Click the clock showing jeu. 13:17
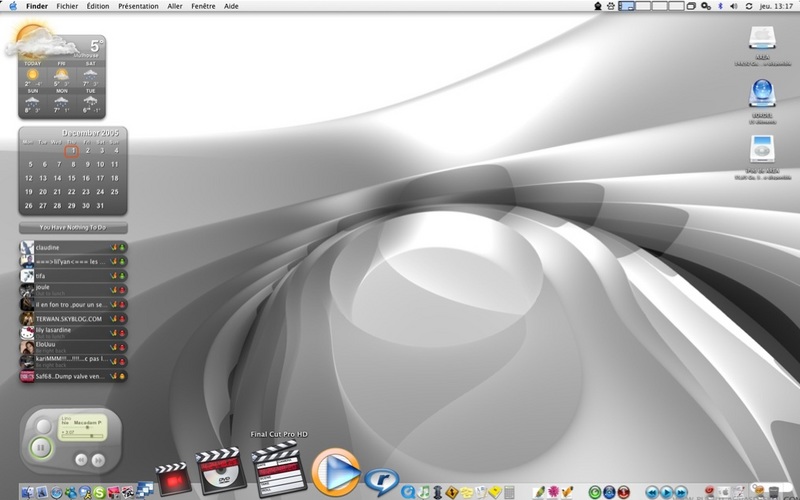Viewport: 800px width, 500px height. pyautogui.click(x=776, y=6)
